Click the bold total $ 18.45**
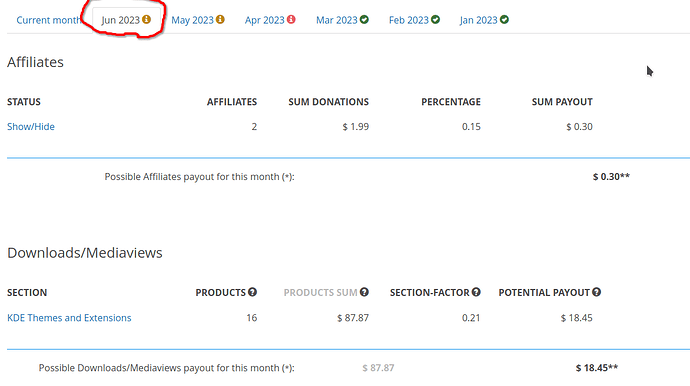Viewport: 690px width, 386px height. tap(597, 368)
